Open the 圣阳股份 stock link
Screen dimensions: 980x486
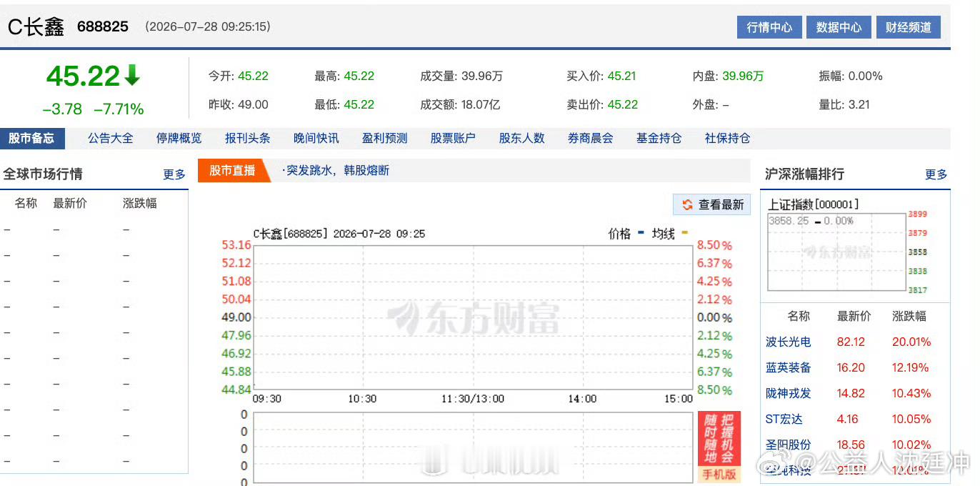[789, 445]
